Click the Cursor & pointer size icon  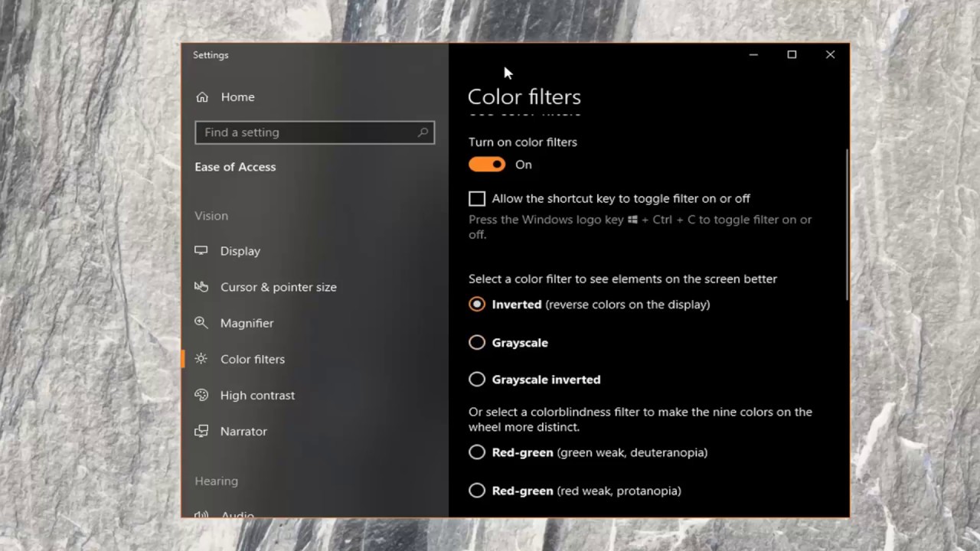pos(201,287)
